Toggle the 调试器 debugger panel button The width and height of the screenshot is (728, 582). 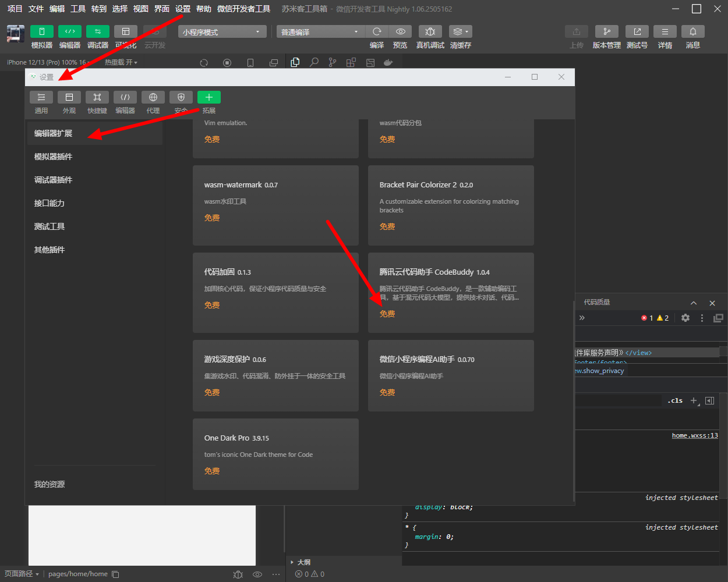pyautogui.click(x=98, y=31)
